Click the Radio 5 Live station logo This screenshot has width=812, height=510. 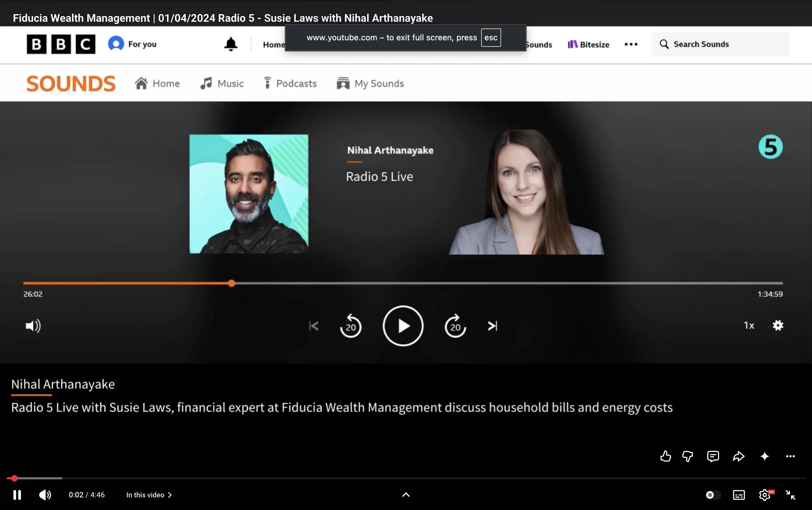pos(770,147)
